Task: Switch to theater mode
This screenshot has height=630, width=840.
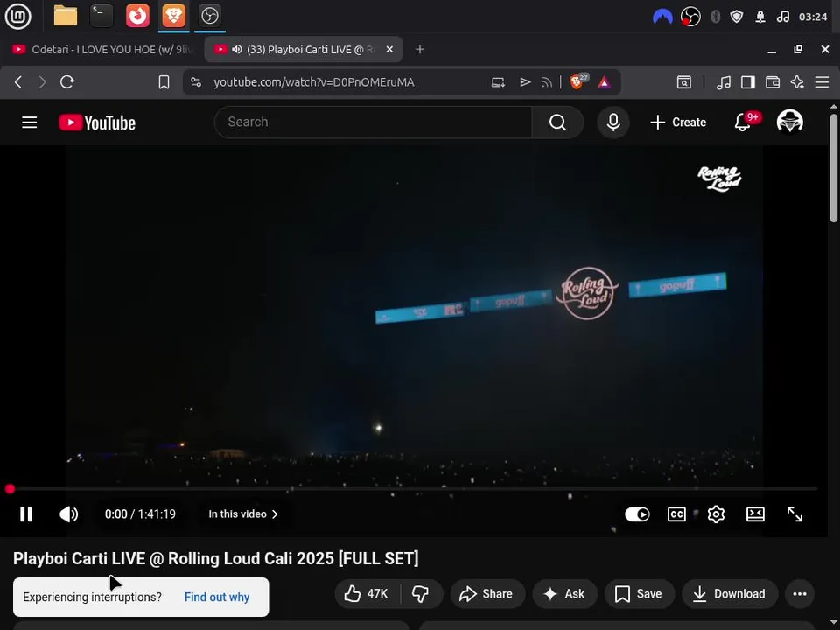Action: click(x=755, y=514)
